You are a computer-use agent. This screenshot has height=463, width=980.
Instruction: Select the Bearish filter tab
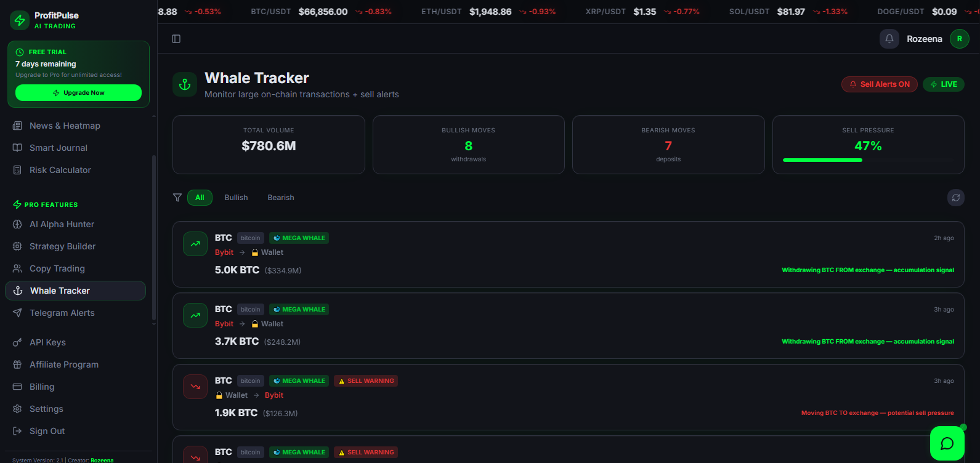(x=281, y=198)
